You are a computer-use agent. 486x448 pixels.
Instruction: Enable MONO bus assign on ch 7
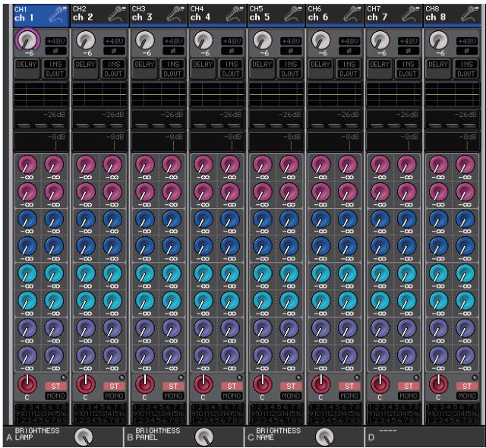pos(409,396)
